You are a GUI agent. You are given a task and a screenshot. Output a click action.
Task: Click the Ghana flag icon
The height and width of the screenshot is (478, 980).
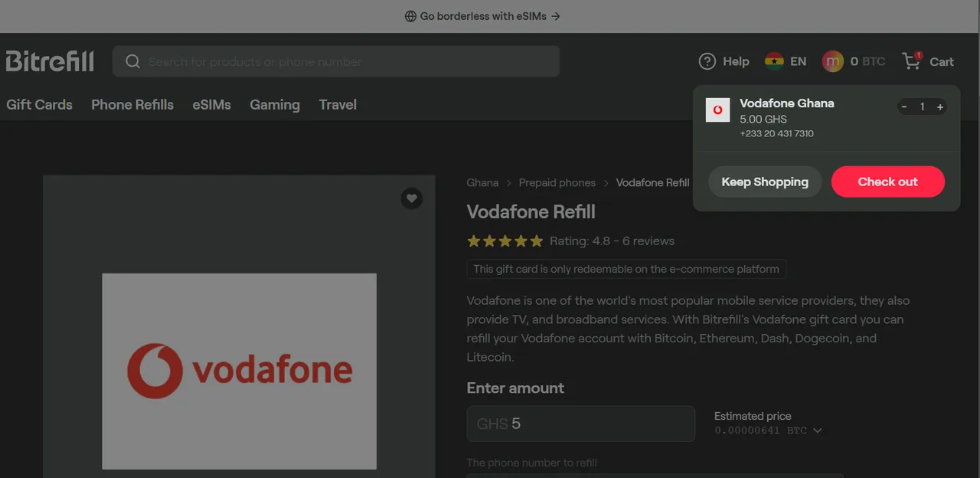774,61
